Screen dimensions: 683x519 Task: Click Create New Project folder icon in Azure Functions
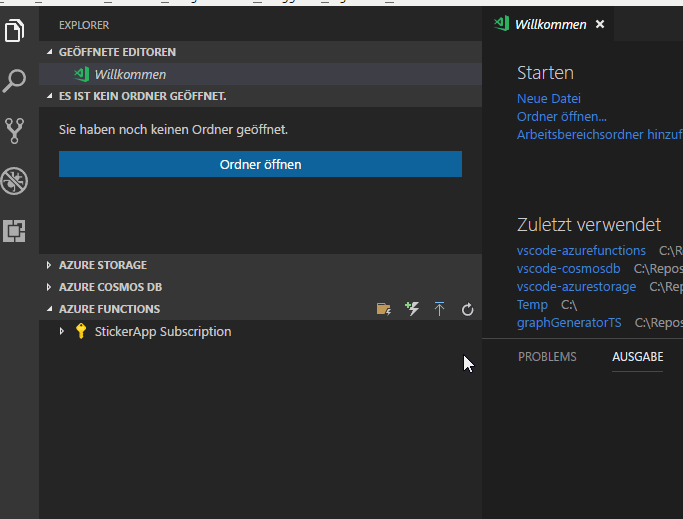[x=384, y=309]
